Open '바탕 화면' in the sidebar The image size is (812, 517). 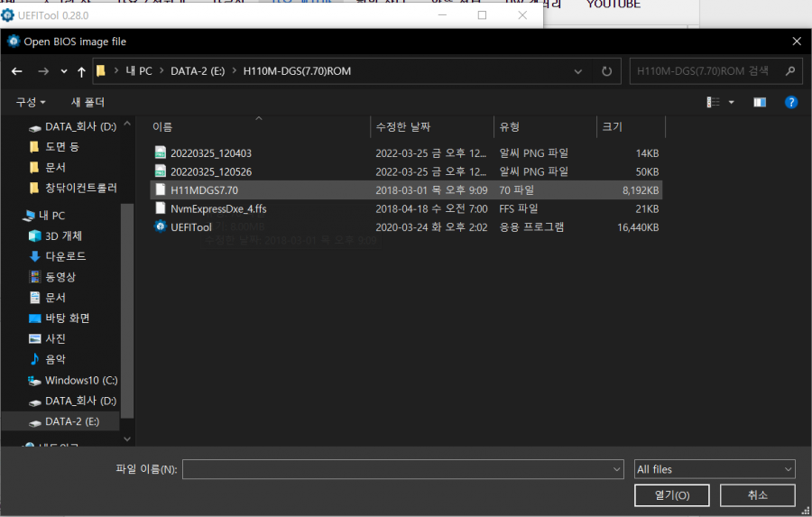coord(67,319)
